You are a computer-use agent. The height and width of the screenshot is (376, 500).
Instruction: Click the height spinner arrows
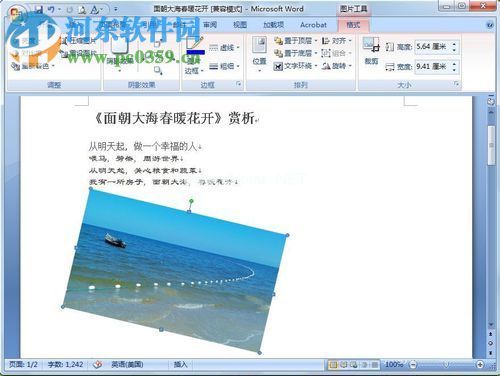click(454, 47)
